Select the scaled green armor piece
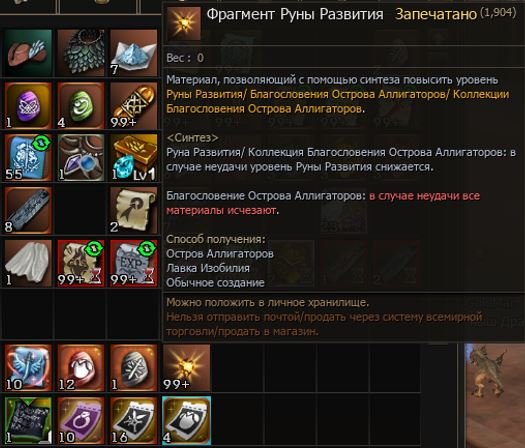The width and height of the screenshot is (525, 448). click(x=81, y=53)
